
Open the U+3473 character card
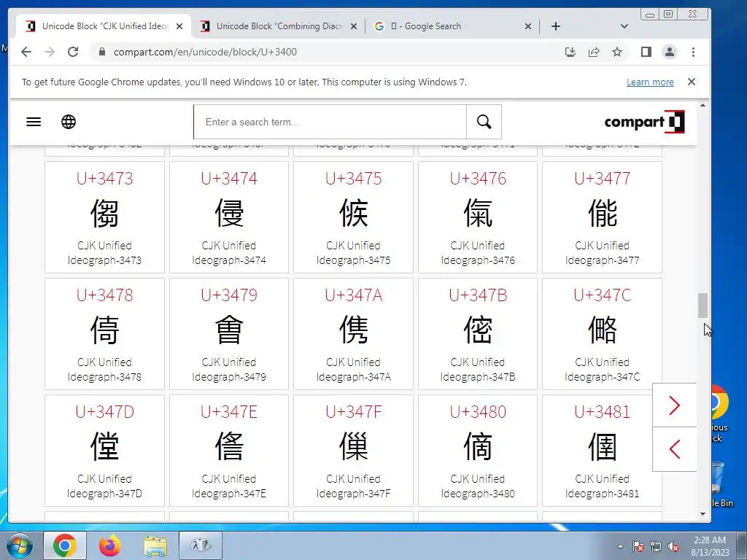point(104,217)
